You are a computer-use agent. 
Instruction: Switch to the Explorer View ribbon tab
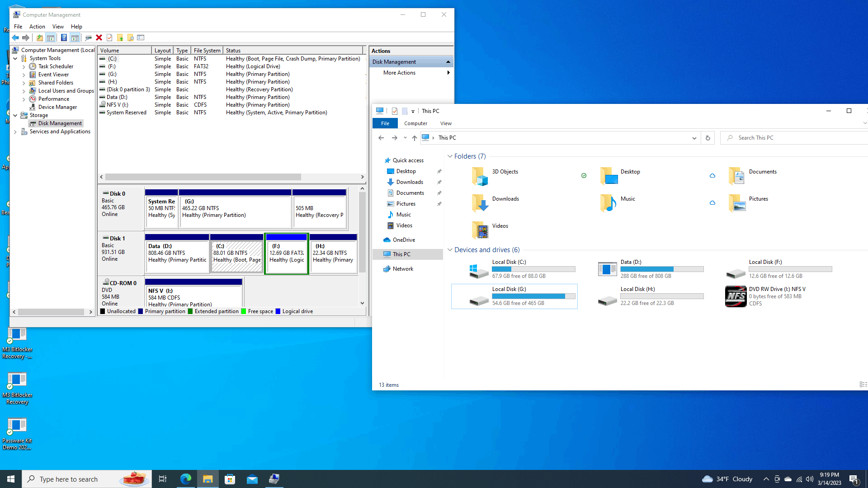coord(446,123)
